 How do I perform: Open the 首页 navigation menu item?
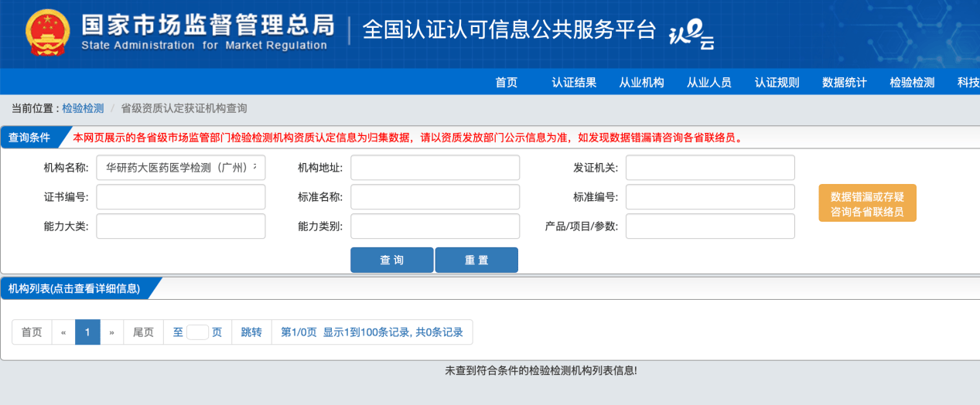point(506,83)
